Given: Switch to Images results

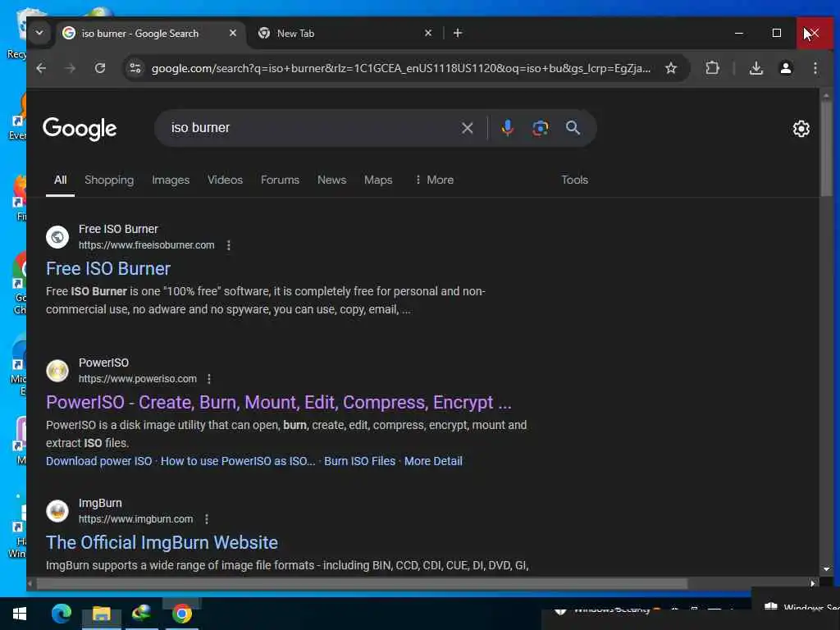Looking at the screenshot, I should click(x=171, y=180).
